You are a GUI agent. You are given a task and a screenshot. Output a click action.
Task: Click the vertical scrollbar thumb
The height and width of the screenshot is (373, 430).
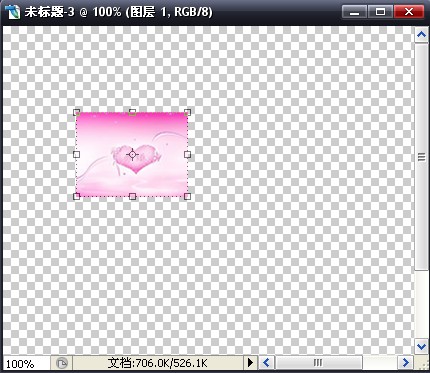tap(421, 157)
